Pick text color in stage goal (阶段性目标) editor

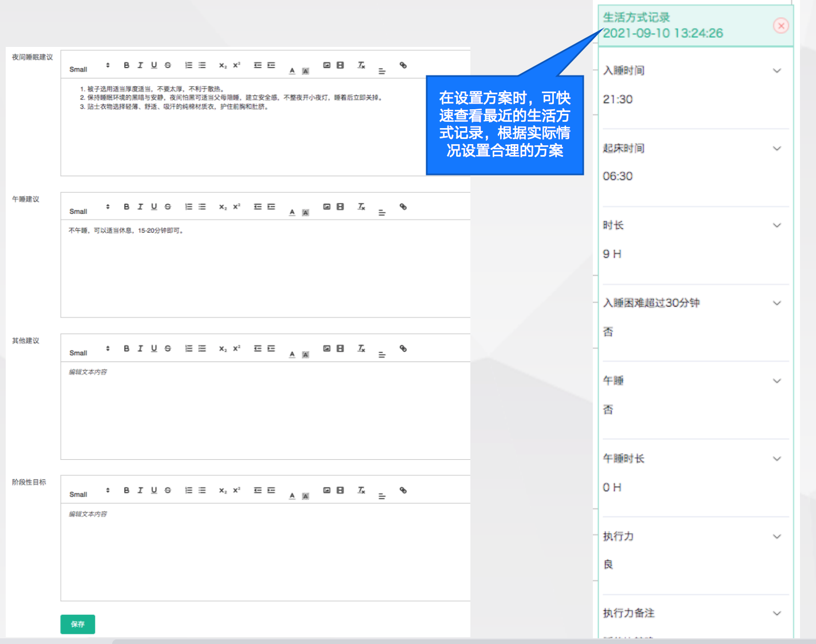(x=292, y=495)
